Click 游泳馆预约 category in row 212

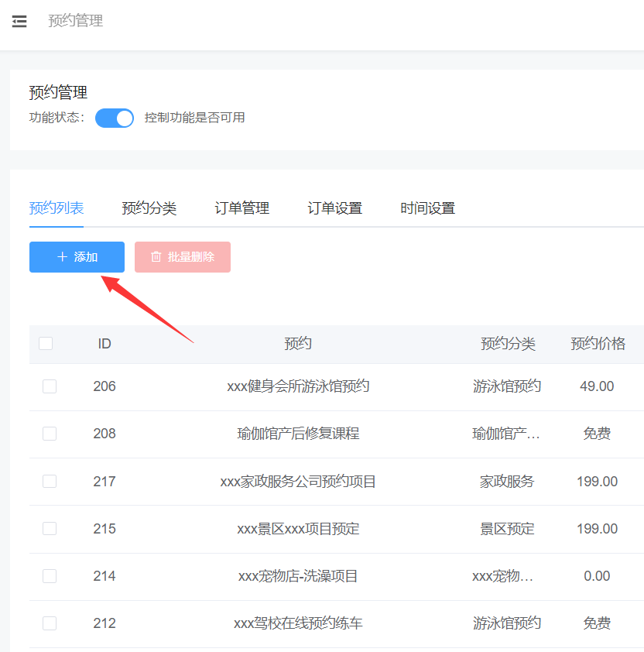click(x=507, y=623)
